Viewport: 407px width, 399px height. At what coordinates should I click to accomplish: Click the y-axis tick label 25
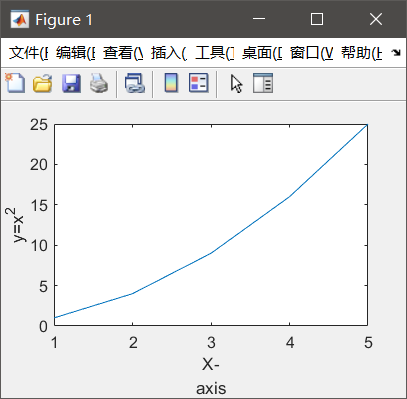pyautogui.click(x=39, y=125)
